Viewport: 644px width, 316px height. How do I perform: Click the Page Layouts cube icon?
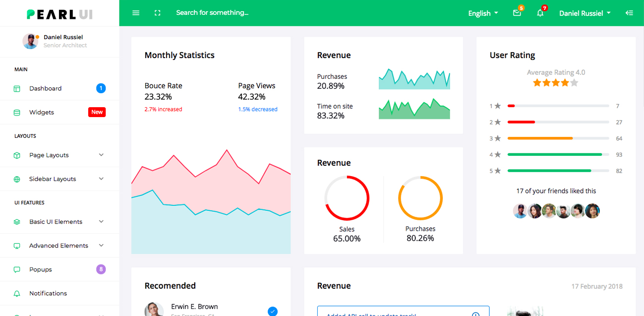click(17, 155)
